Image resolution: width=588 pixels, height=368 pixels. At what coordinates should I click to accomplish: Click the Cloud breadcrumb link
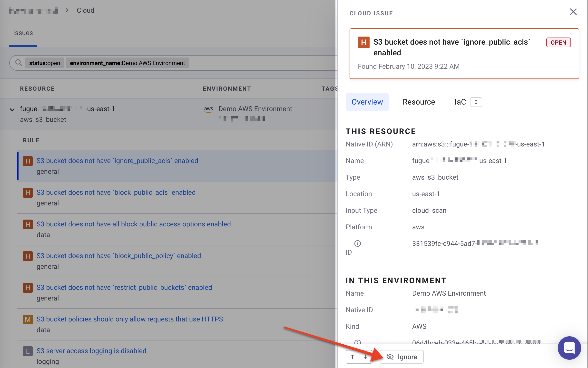point(85,10)
